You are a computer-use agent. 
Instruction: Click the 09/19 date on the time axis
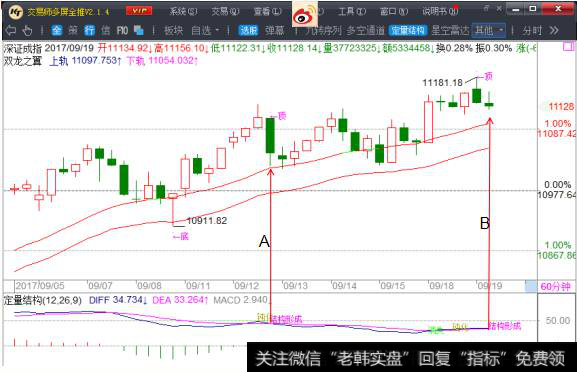pos(490,286)
